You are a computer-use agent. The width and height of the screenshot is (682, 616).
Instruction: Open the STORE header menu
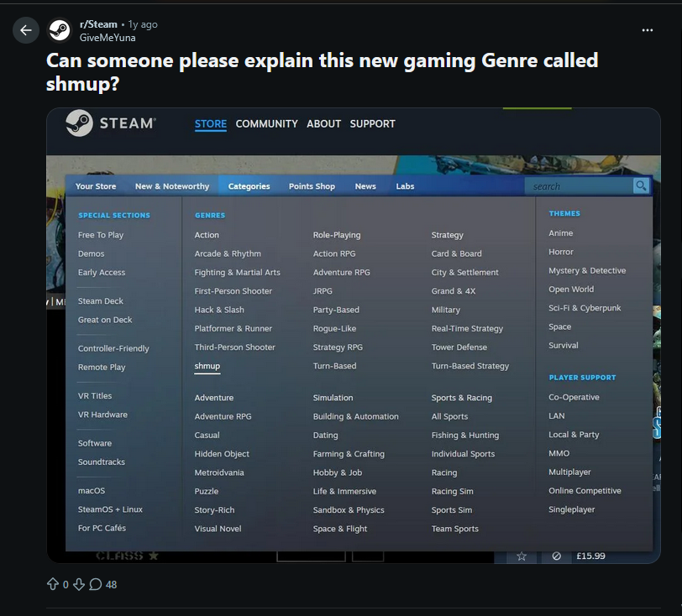(x=211, y=124)
